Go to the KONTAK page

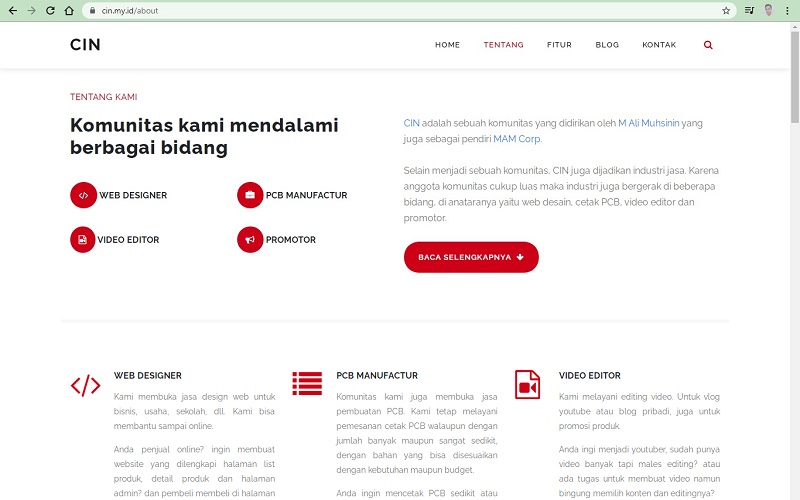[659, 45]
